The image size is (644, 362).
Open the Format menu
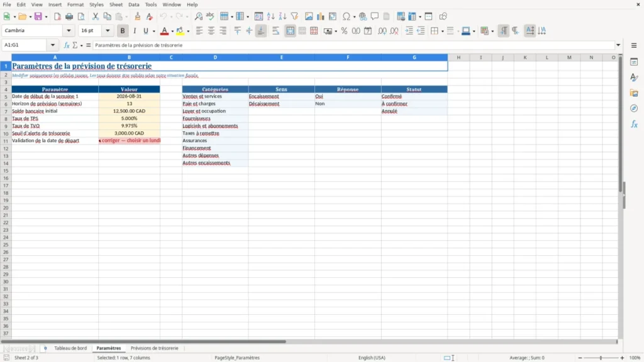point(75,4)
